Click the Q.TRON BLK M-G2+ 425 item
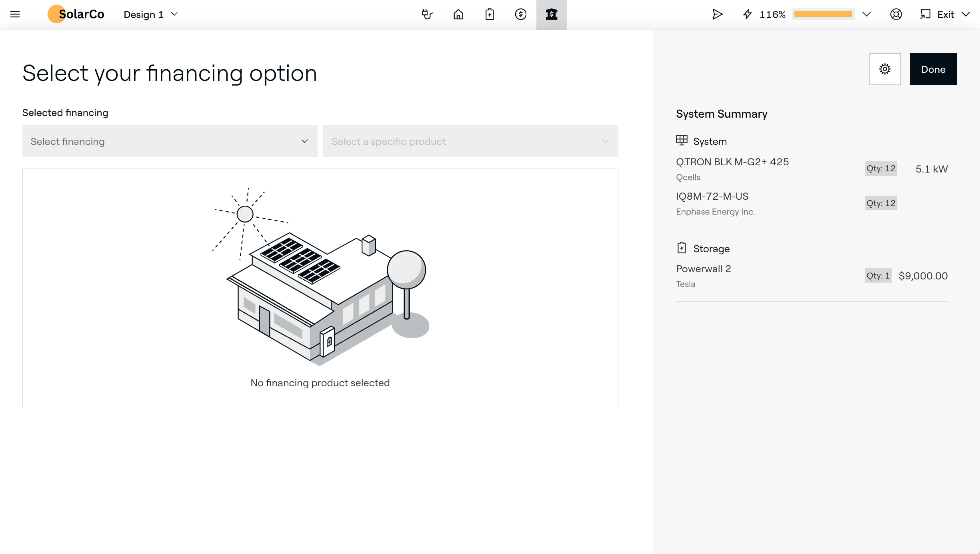 tap(732, 162)
